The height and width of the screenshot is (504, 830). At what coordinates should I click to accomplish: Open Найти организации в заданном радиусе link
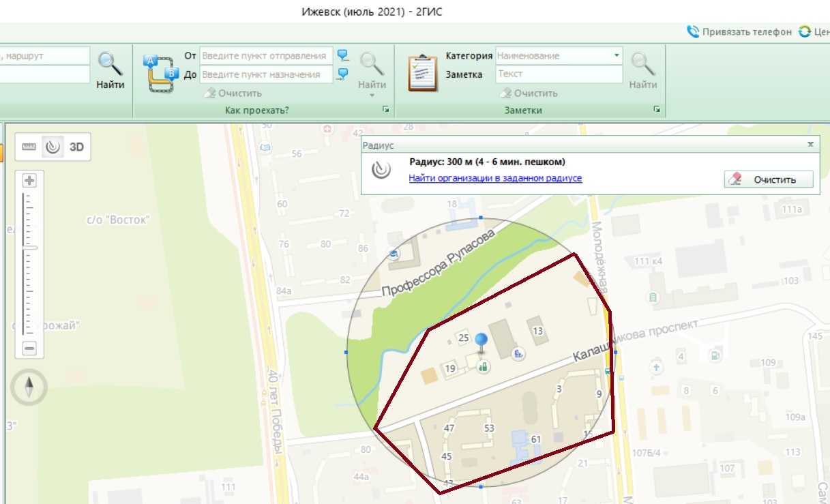coord(495,178)
